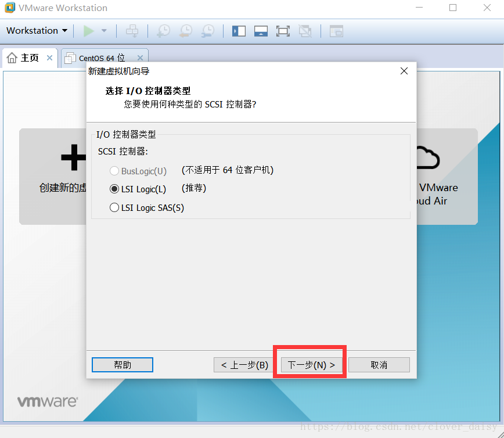
Task: Open the snapshot manager wrench icon
Action: (x=208, y=31)
